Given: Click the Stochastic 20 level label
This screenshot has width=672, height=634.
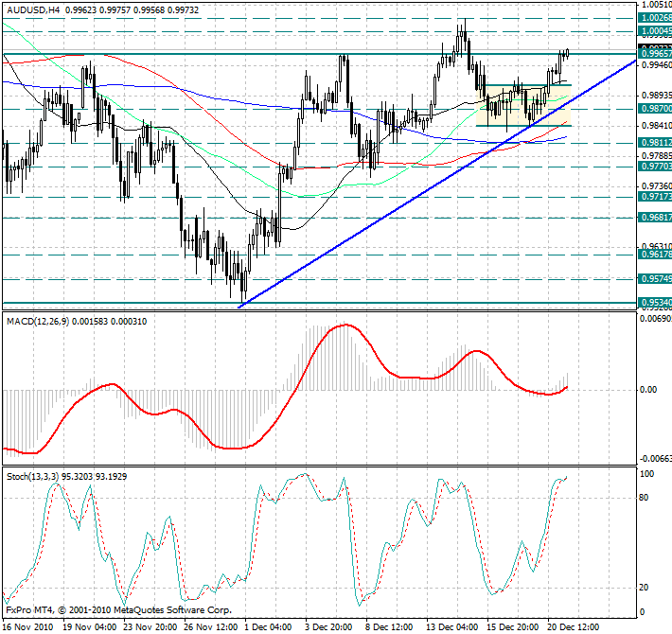Looking at the screenshot, I should click(644, 588).
